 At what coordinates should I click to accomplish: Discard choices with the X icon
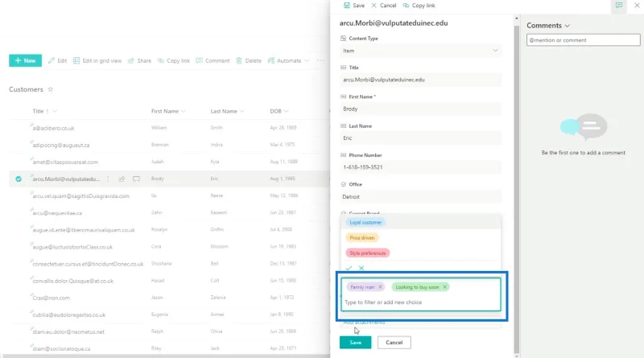click(361, 268)
